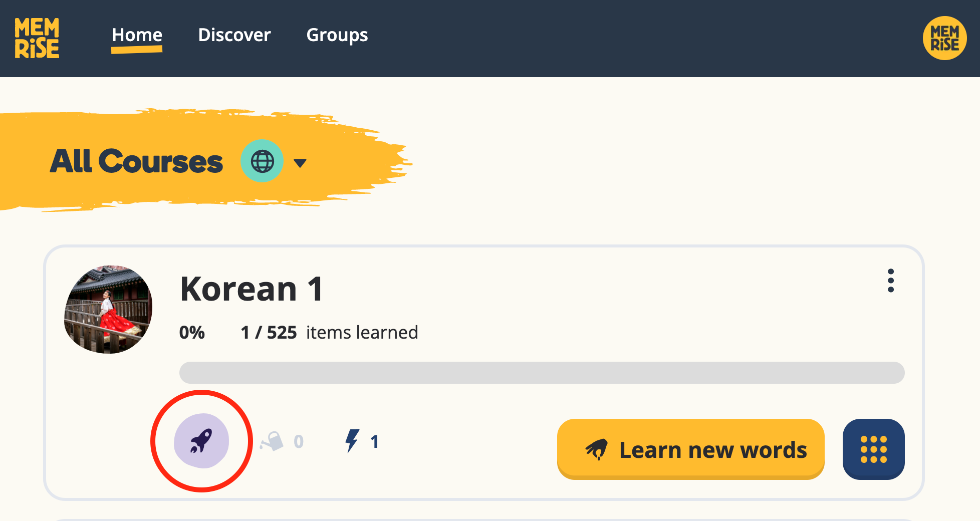This screenshot has width=980, height=521.
Task: Open the profile avatar menu
Action: click(944, 38)
